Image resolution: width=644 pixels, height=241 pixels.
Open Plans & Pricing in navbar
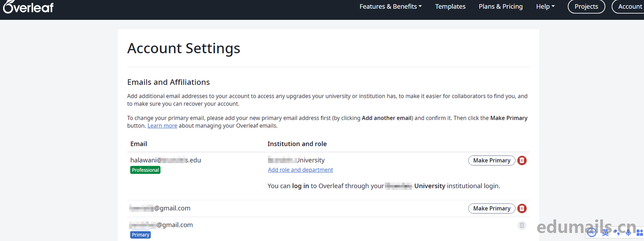500,7
